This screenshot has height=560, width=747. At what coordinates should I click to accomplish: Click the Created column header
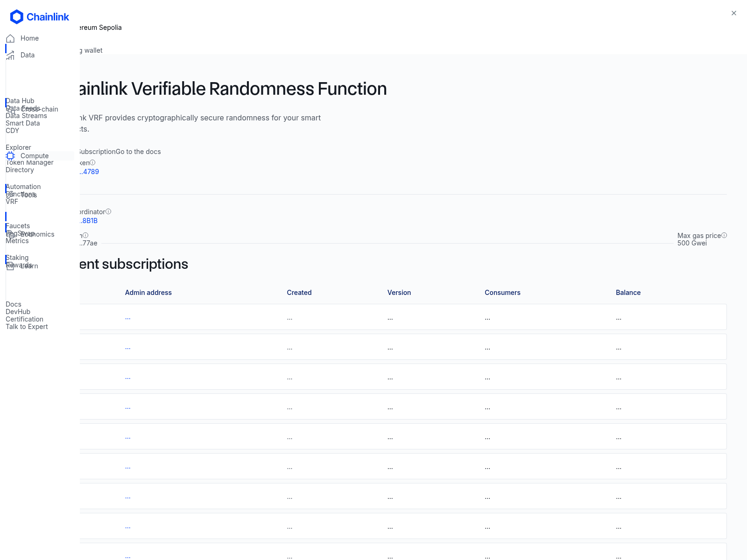pos(299,293)
